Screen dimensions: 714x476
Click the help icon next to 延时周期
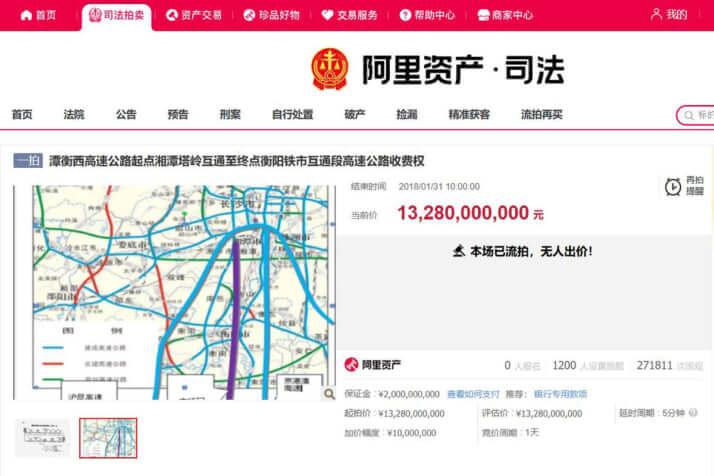pyautogui.click(x=693, y=413)
